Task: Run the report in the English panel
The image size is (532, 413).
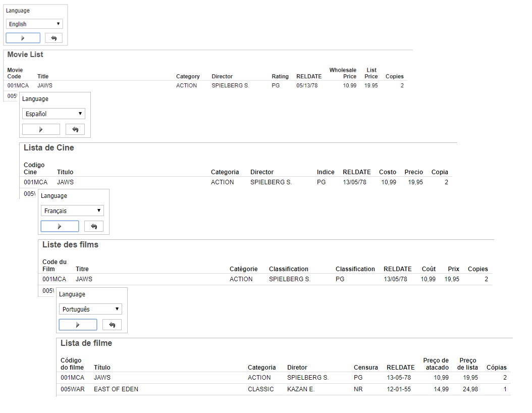Action: (23, 38)
